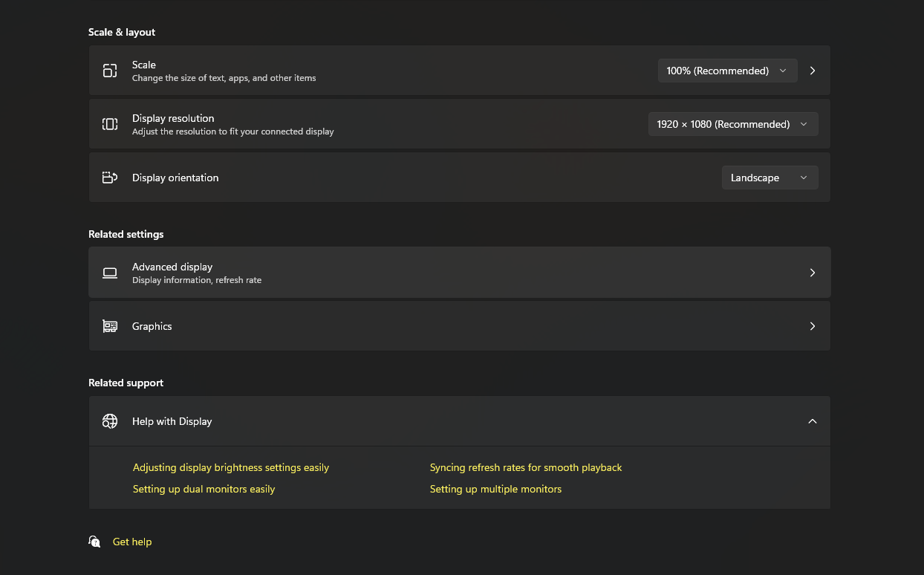Click the Advanced display title text
924x575 pixels.
click(172, 267)
